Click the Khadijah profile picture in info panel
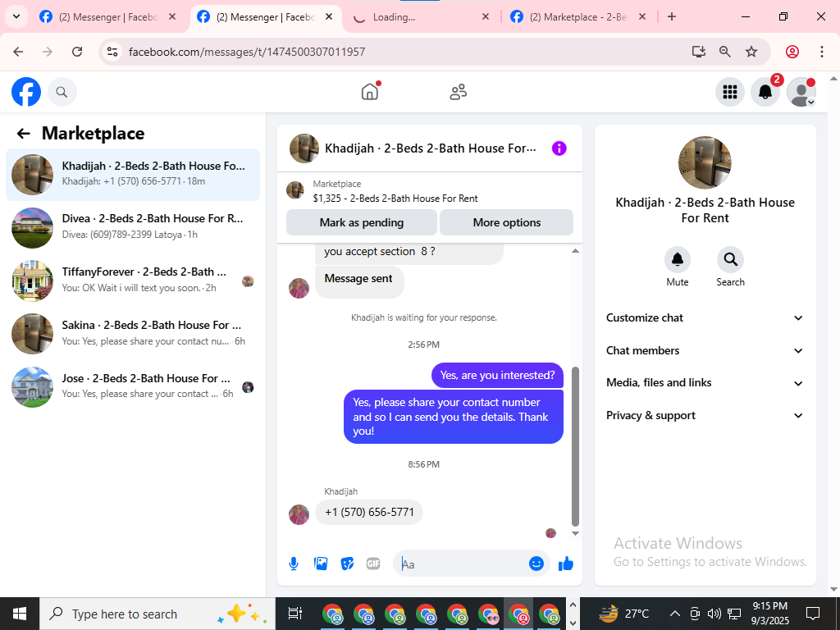840x630 pixels. 705,162
